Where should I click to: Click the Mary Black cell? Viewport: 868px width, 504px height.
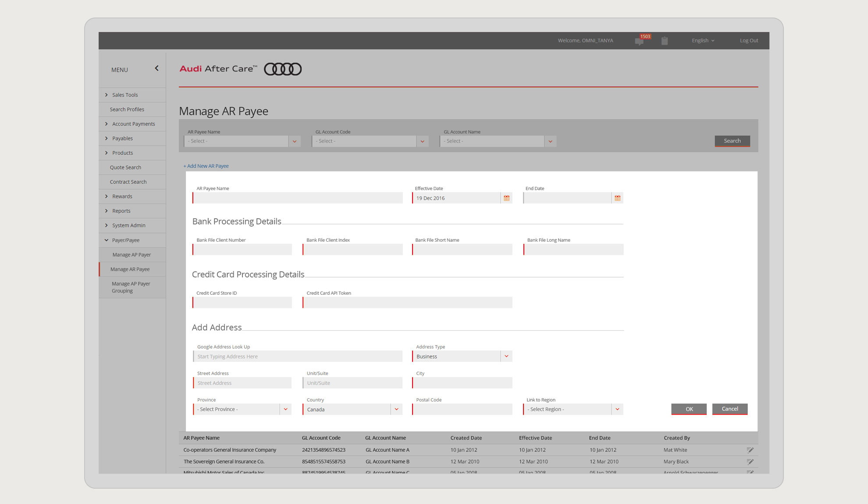pyautogui.click(x=676, y=462)
